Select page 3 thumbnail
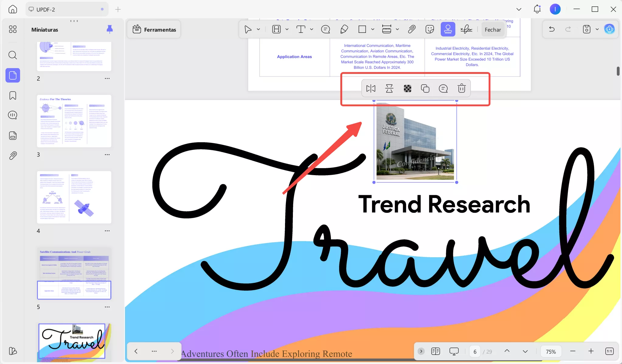The image size is (622, 364). [74, 121]
